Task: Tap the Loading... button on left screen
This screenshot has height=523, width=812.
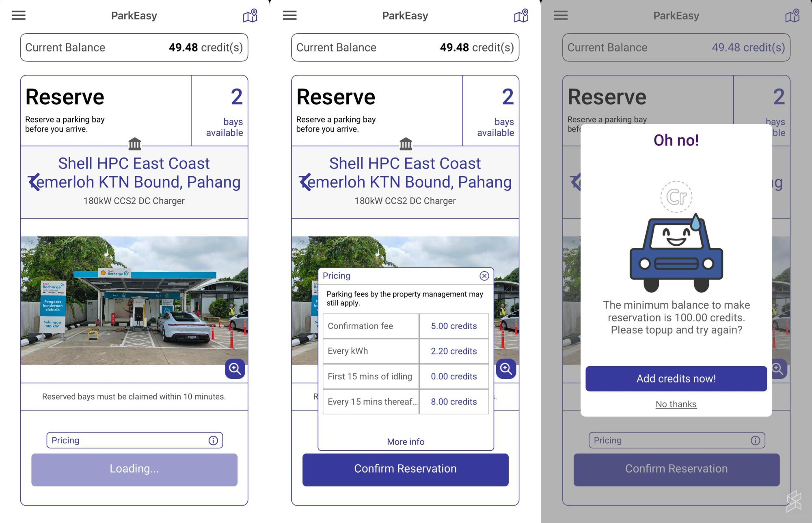Action: (x=134, y=469)
